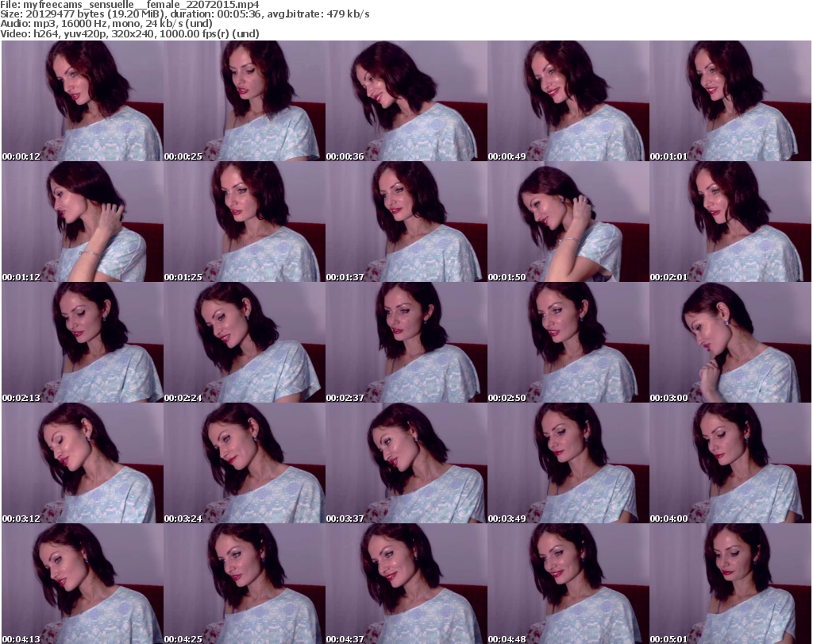Open the frame stamped 00:01:12

click(83, 222)
